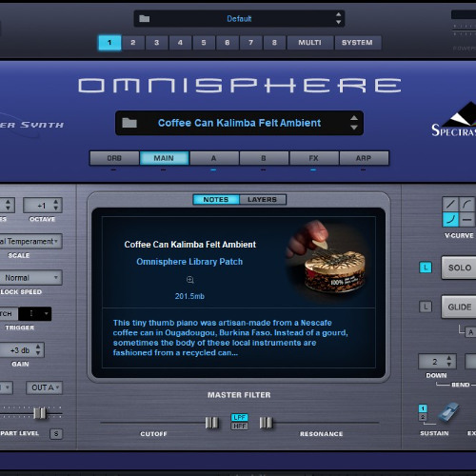Open the ARP tab
Image resolution: width=476 pixels, height=476 pixels.
364,158
